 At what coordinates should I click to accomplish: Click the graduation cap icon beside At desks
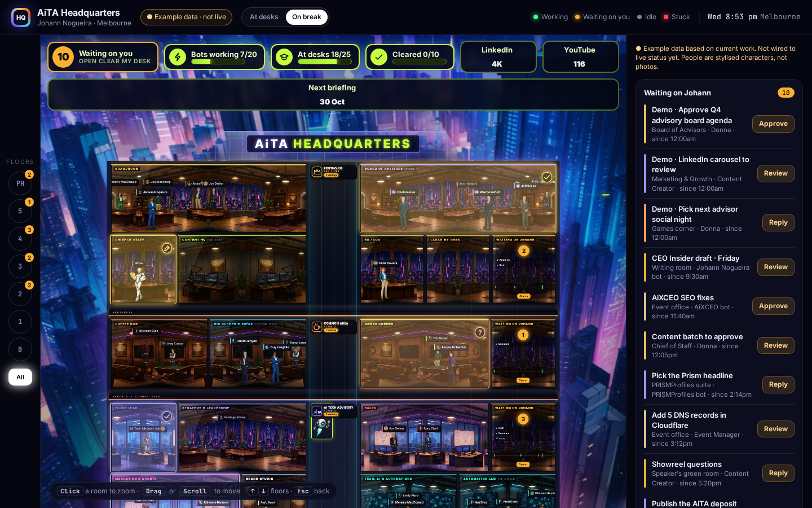[284, 57]
